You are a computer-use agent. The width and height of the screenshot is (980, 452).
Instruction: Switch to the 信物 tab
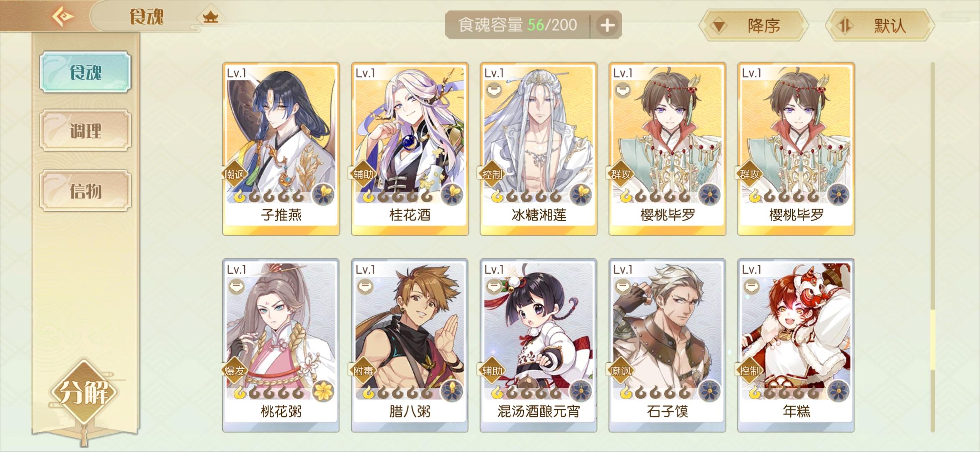(x=85, y=191)
